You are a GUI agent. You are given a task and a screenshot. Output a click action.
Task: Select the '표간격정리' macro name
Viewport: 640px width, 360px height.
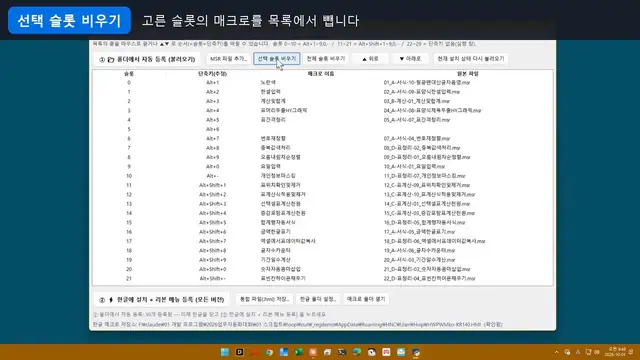point(273,120)
